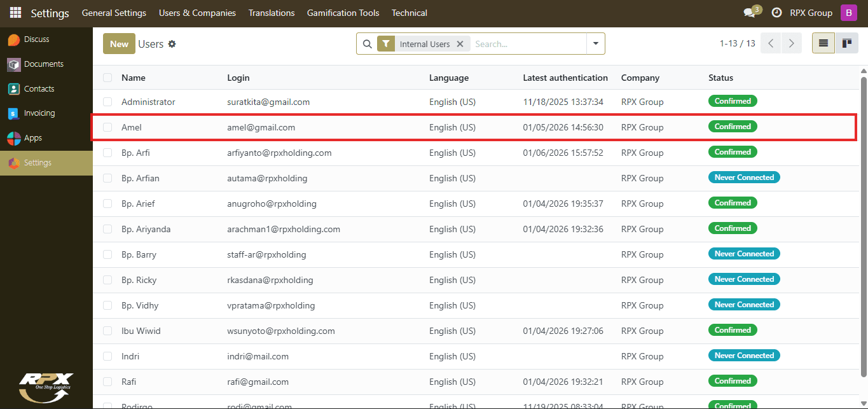Open the activities clock icon
Image resolution: width=868 pixels, height=409 pixels.
tap(776, 13)
